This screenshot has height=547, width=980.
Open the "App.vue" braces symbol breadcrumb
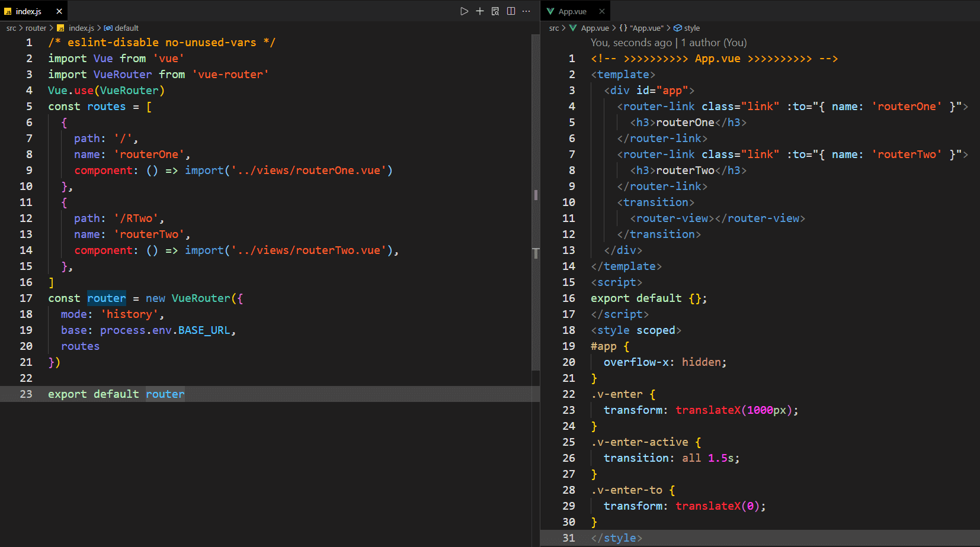point(646,28)
